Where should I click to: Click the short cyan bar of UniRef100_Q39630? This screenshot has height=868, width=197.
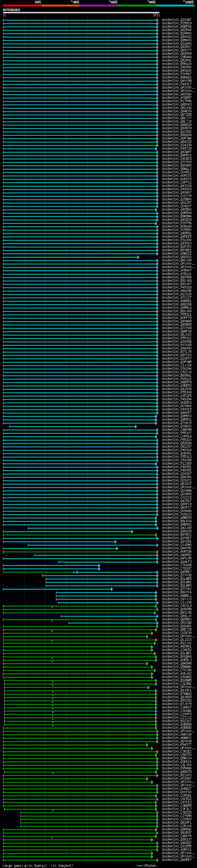tap(73, 426)
